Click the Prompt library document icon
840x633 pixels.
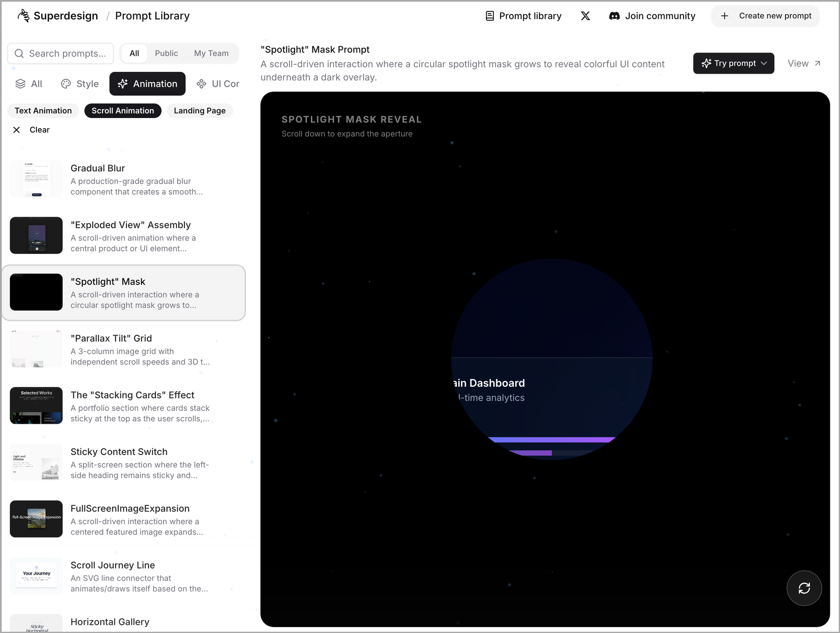coord(490,16)
